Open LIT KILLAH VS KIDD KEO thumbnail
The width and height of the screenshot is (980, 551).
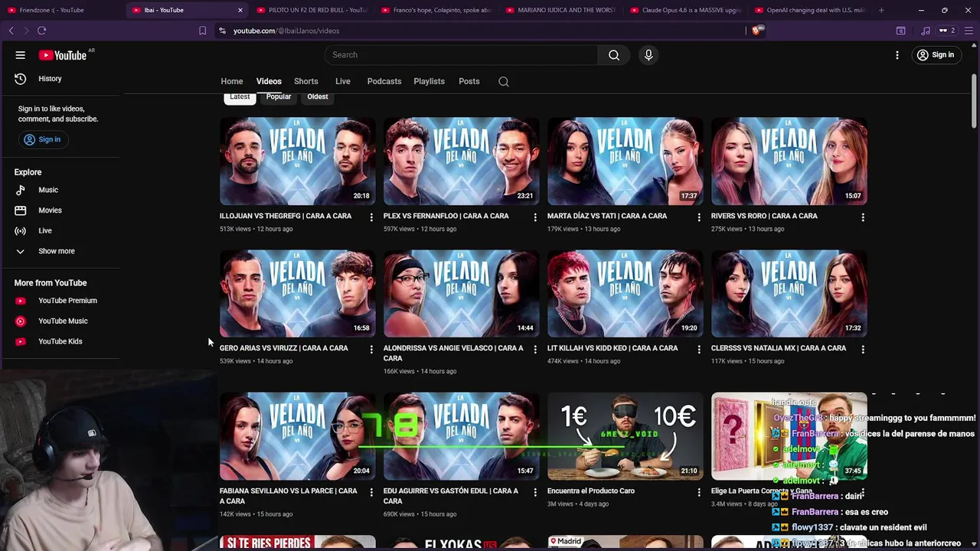pyautogui.click(x=625, y=294)
